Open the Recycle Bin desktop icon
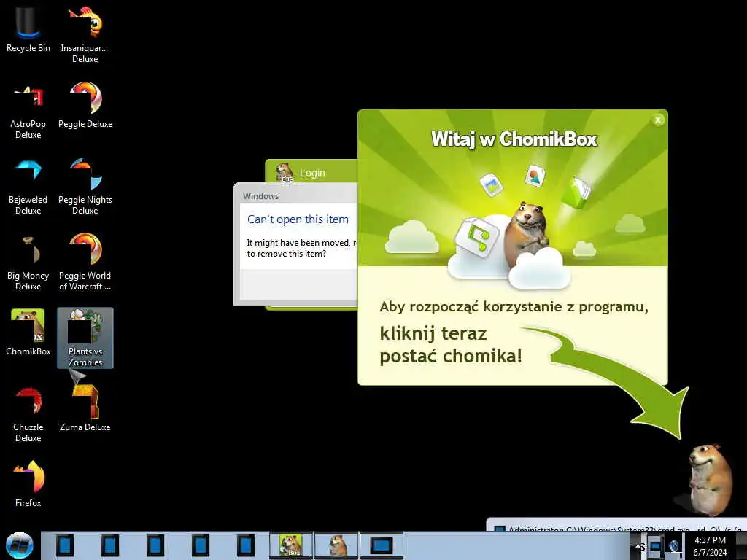747x560 pixels. 28,30
